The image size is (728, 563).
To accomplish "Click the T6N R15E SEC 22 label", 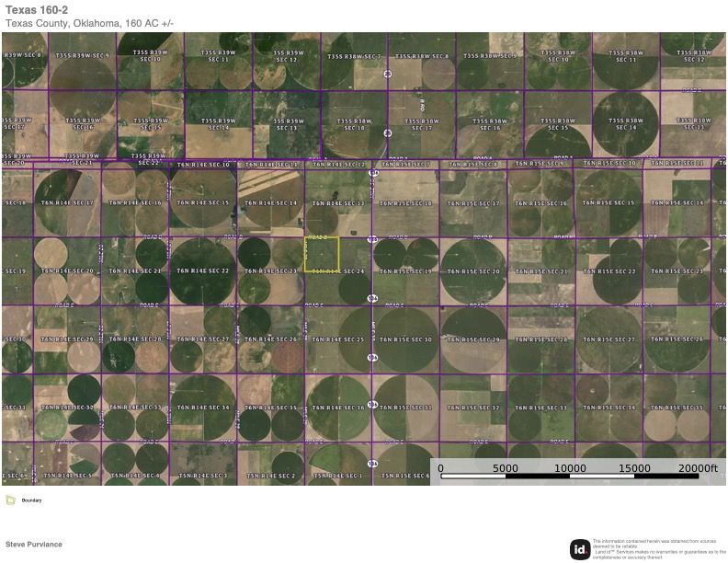I will coord(609,271).
